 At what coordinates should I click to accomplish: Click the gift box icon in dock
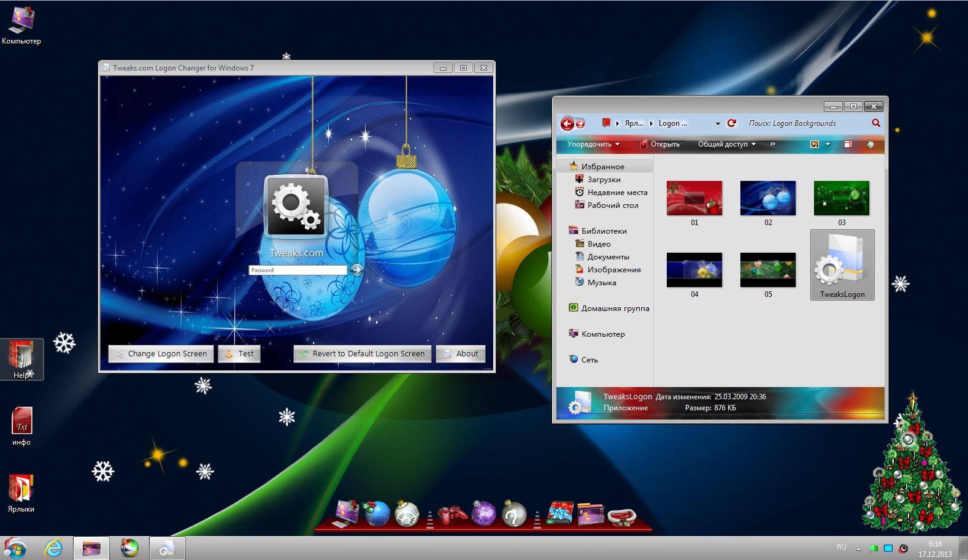point(560,513)
